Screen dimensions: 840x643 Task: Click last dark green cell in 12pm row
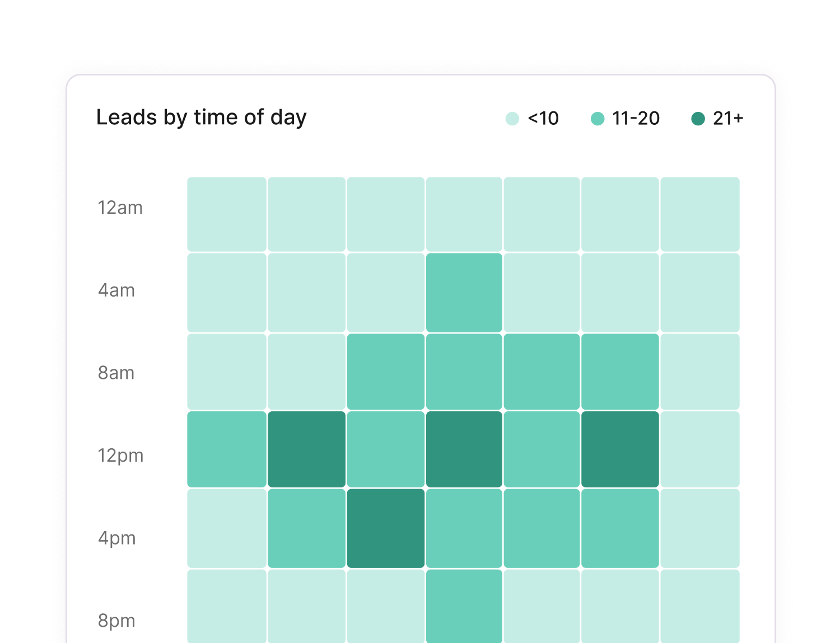pyautogui.click(x=620, y=449)
